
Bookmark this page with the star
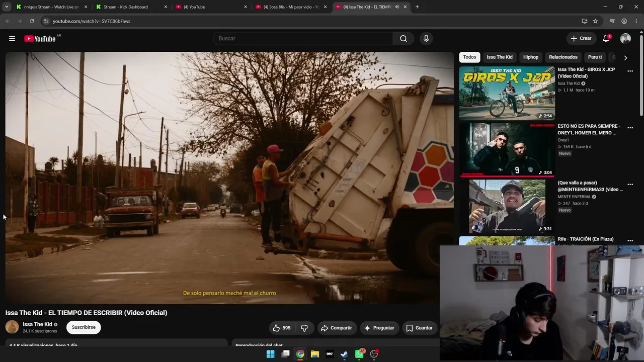pyautogui.click(x=595, y=21)
